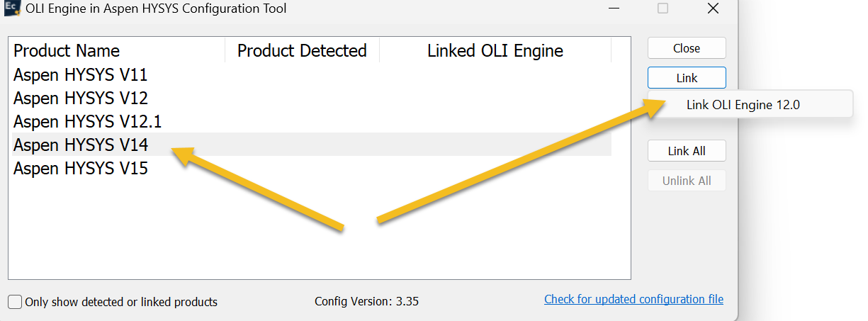Click the Linked OLI Engine column header
This screenshot has height=321, width=868.
tap(495, 51)
